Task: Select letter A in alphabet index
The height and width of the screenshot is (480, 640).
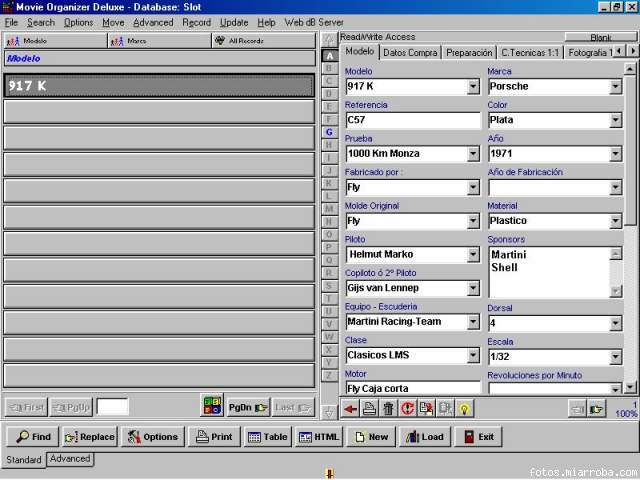Action: [x=329, y=56]
